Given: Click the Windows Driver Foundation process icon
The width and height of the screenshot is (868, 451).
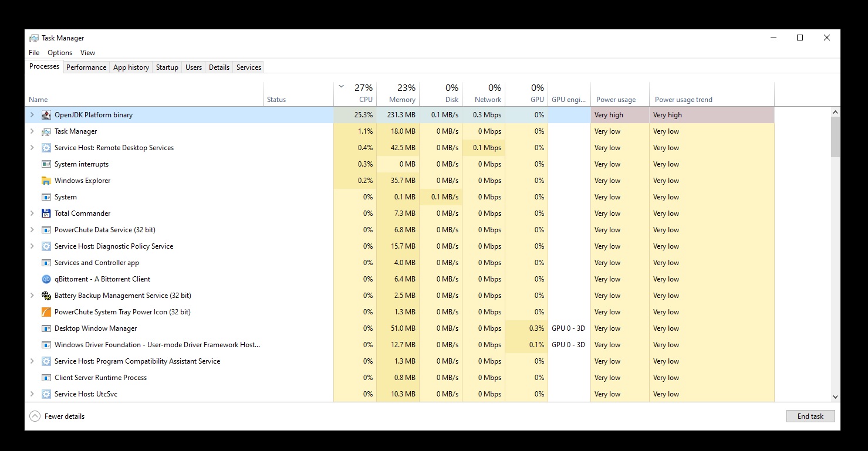Looking at the screenshot, I should (x=46, y=345).
